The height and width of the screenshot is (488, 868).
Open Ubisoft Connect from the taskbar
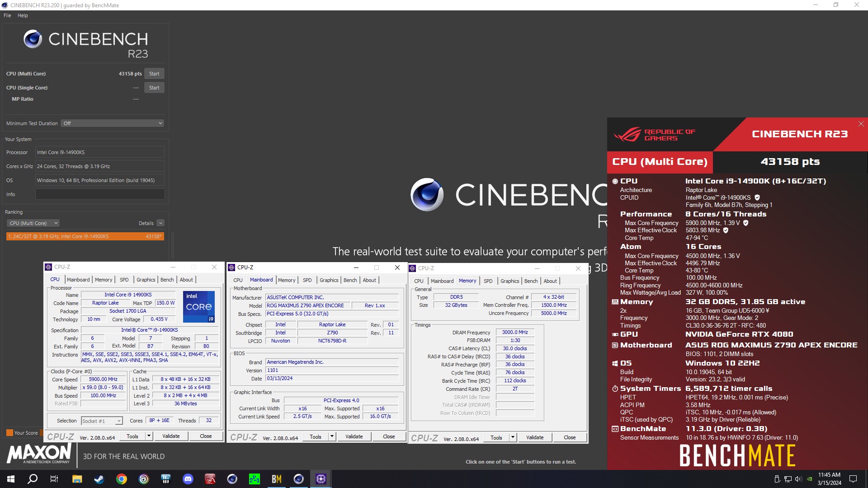[x=144, y=479]
